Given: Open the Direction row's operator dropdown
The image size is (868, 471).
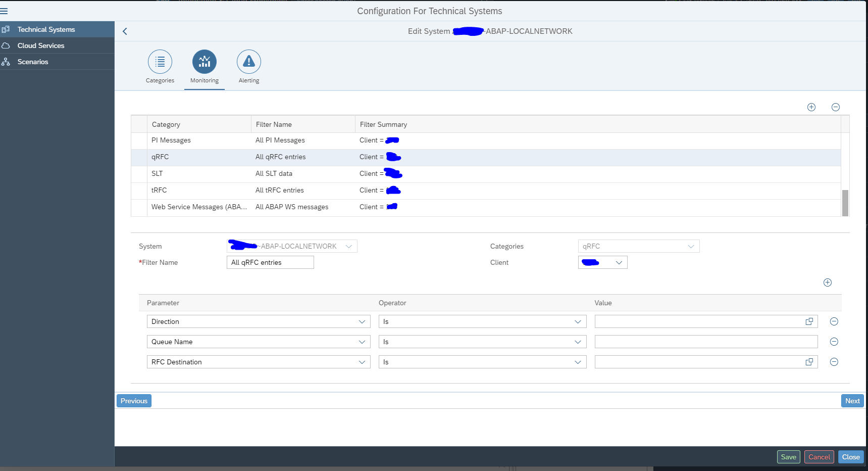Looking at the screenshot, I should coord(578,322).
